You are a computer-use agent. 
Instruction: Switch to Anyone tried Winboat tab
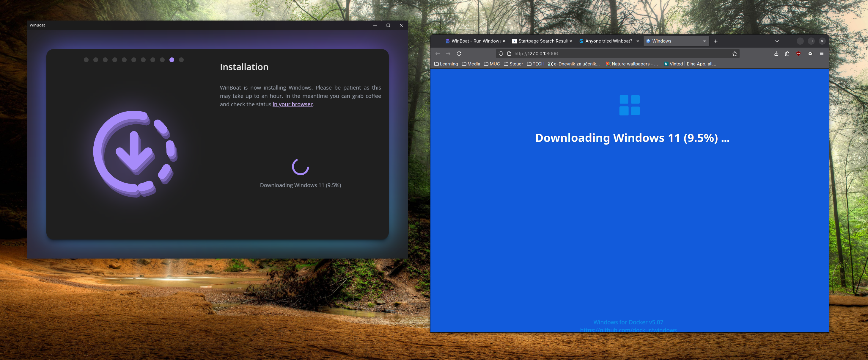pos(606,41)
